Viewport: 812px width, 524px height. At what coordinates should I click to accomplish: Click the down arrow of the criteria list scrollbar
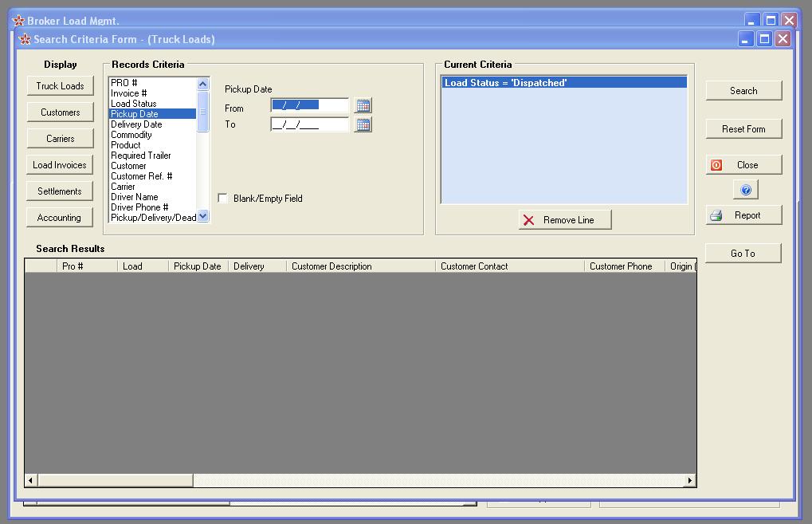(x=202, y=215)
